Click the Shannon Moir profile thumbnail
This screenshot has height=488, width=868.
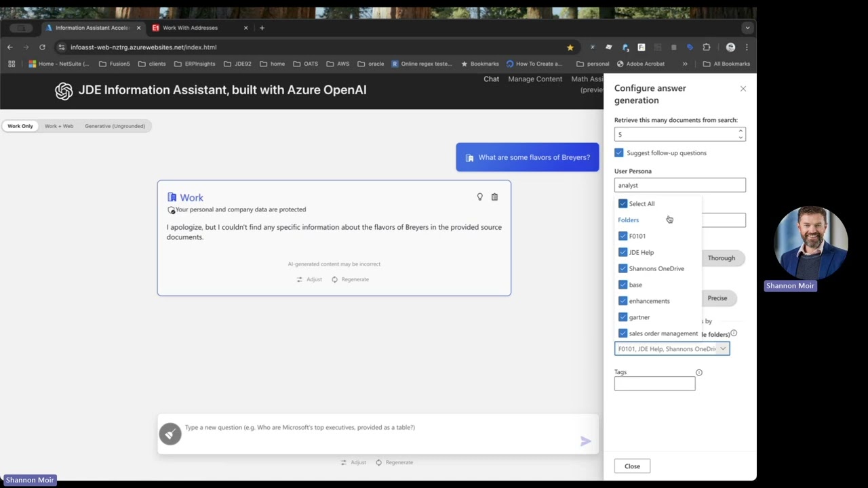811,243
